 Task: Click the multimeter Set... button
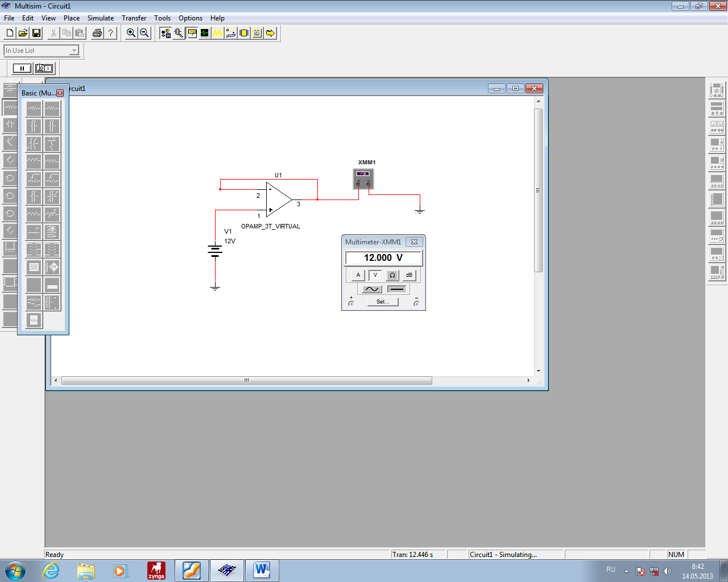coord(383,302)
